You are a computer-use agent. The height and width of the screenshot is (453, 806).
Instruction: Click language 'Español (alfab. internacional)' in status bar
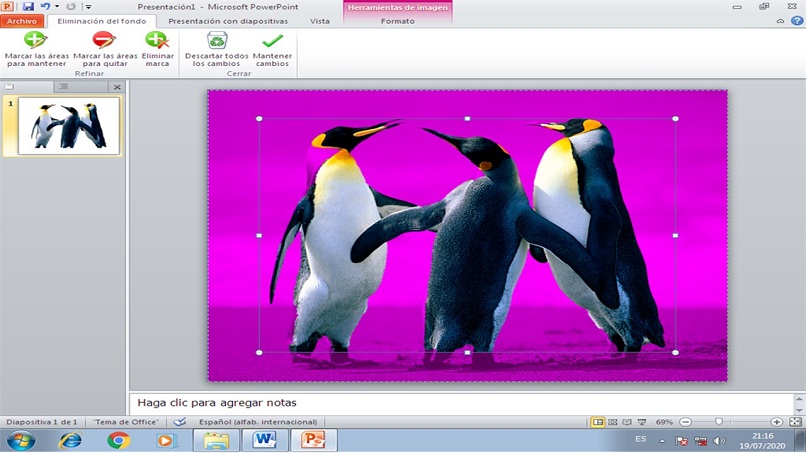tap(258, 422)
